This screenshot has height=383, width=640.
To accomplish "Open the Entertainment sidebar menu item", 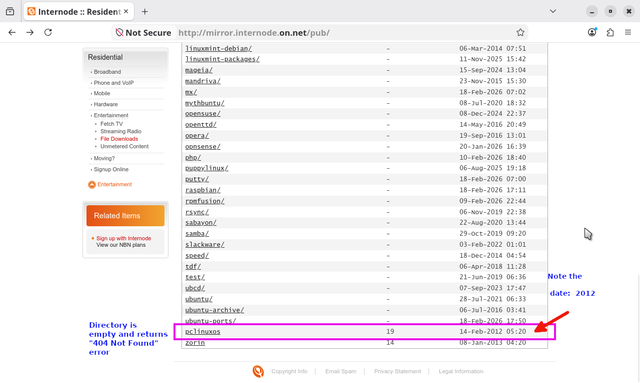I will pyautogui.click(x=111, y=116).
